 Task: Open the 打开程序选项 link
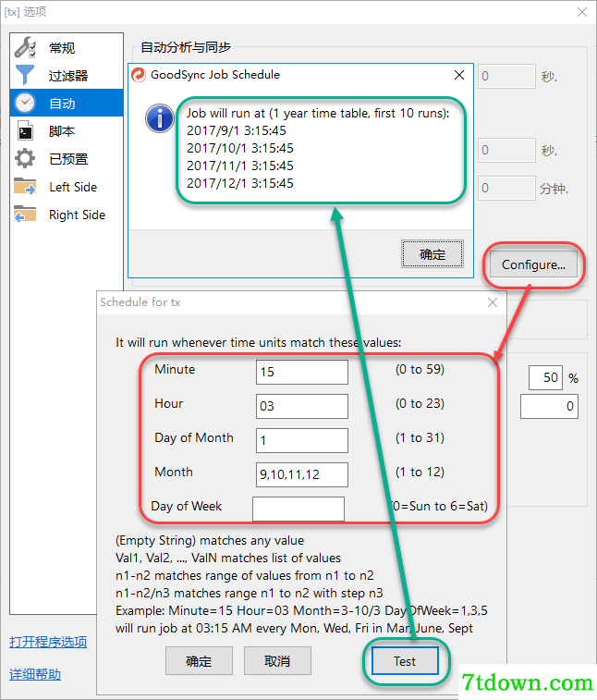pos(48,642)
